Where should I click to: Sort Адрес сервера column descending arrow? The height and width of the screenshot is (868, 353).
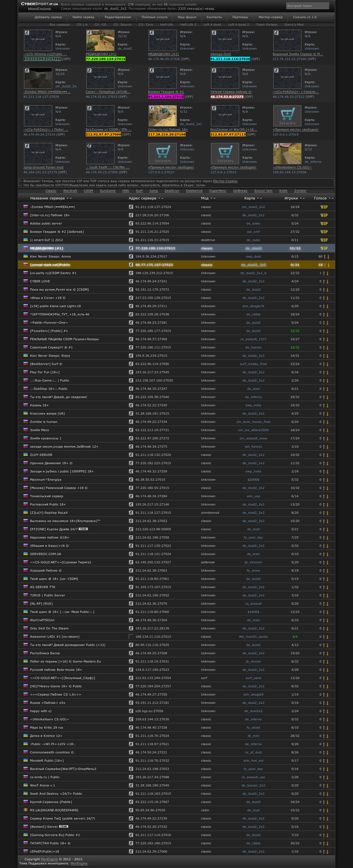click(159, 198)
